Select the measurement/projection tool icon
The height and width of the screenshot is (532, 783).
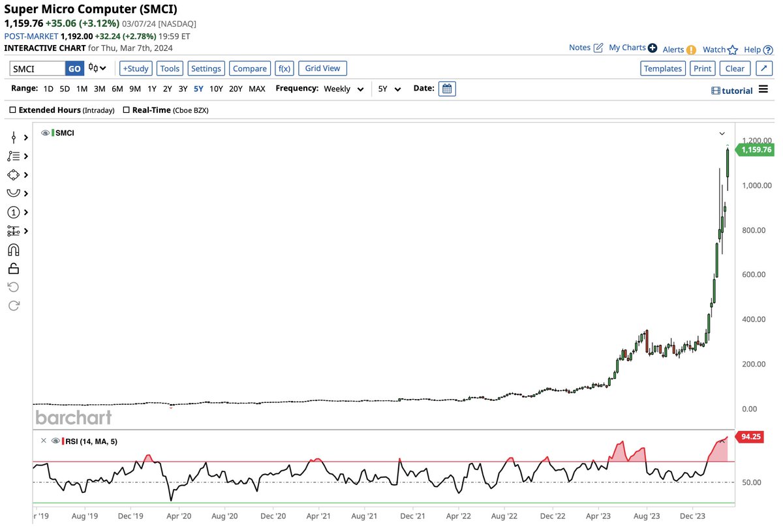pyautogui.click(x=14, y=231)
